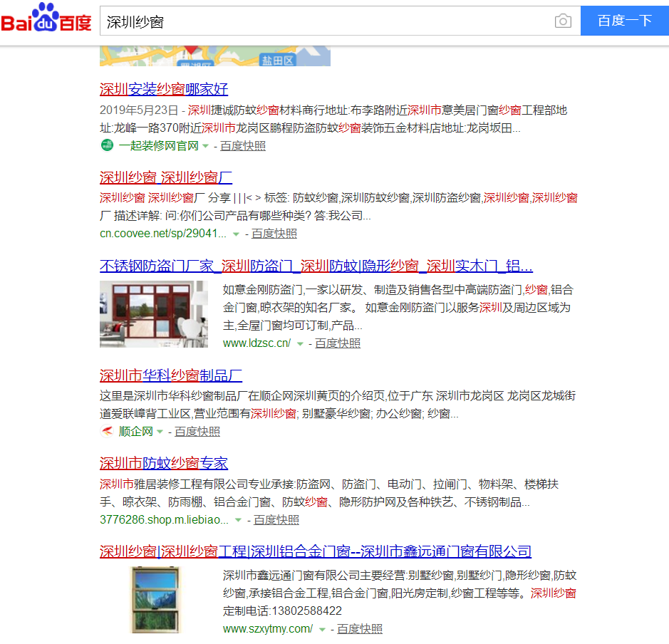Open 百度快照 for www.ldzsc.cn result
Screen dimensions: 669x644
[x=338, y=343]
